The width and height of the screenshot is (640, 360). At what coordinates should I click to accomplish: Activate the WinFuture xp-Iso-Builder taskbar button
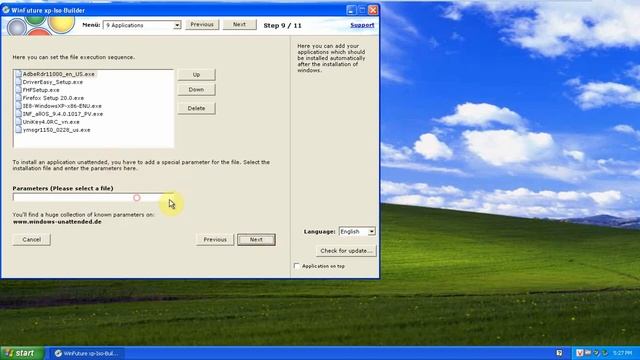[x=87, y=353]
